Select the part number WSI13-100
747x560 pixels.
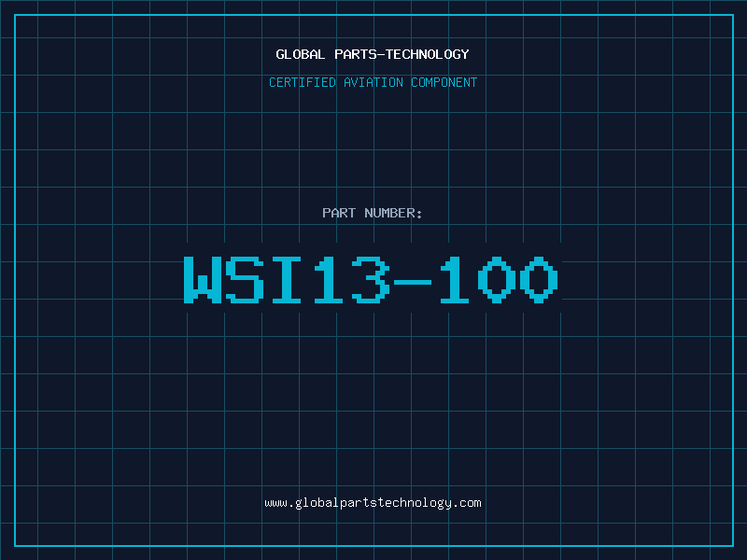coord(371,279)
